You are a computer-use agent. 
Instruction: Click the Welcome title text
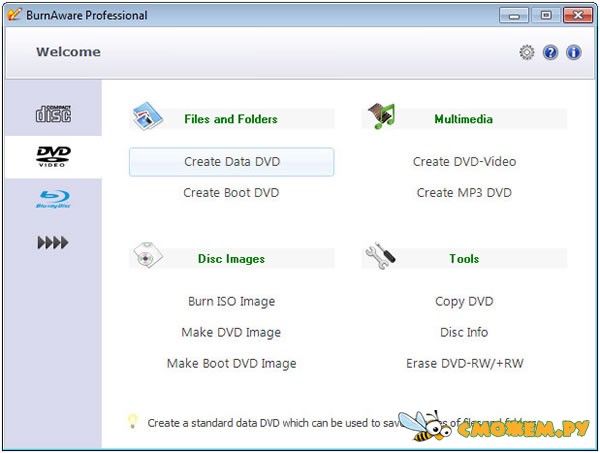tap(68, 52)
